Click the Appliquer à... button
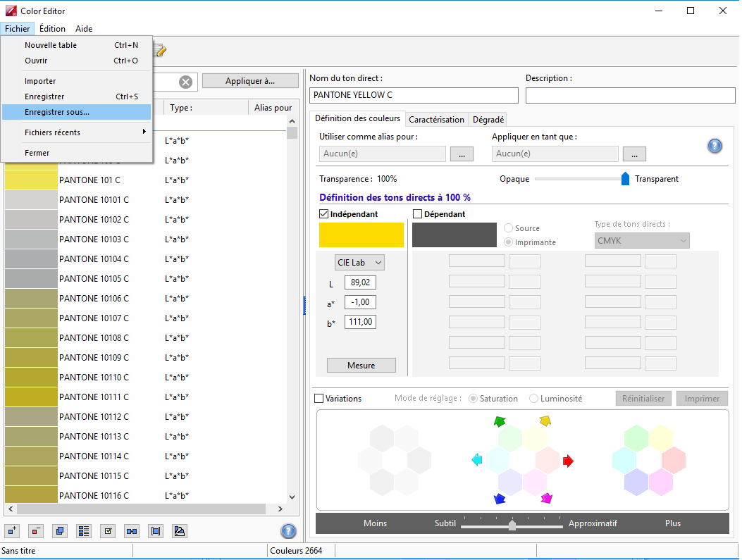The height and width of the screenshot is (560, 742). click(250, 81)
